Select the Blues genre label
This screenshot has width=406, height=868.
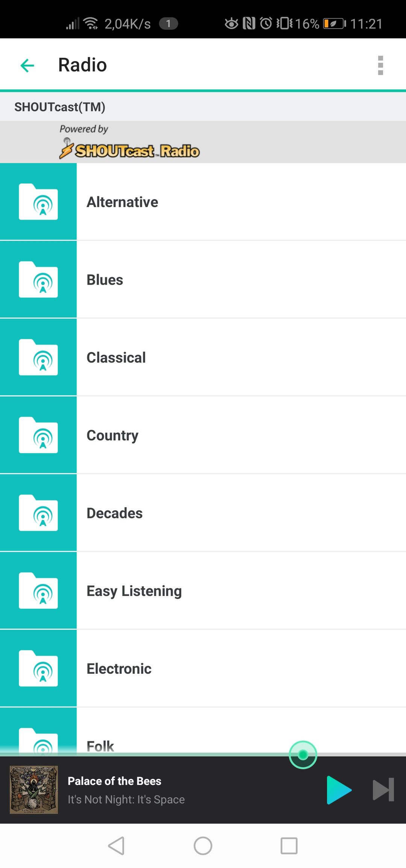105,280
